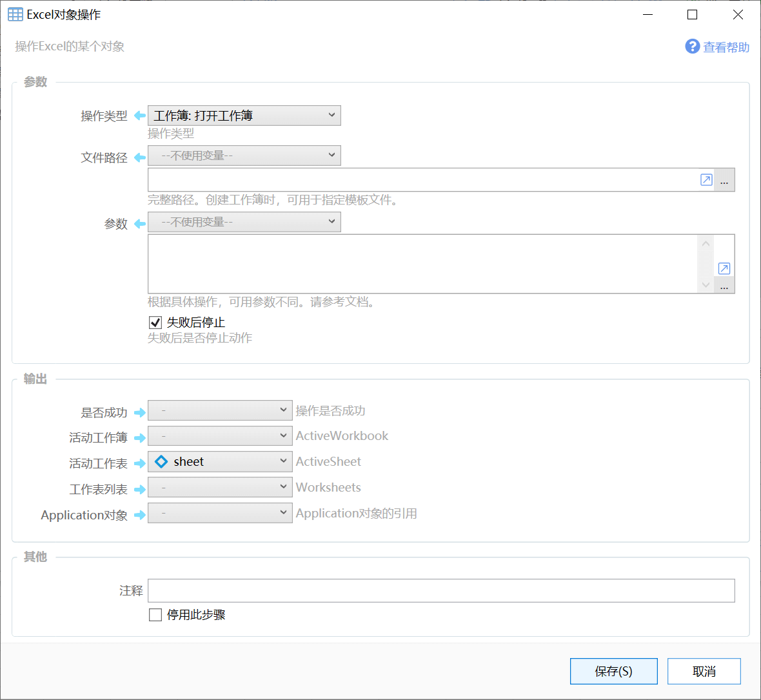Image resolution: width=761 pixels, height=700 pixels.
Task: Open the 操作类型 dropdown showing 打开工作簿
Action: (x=244, y=115)
